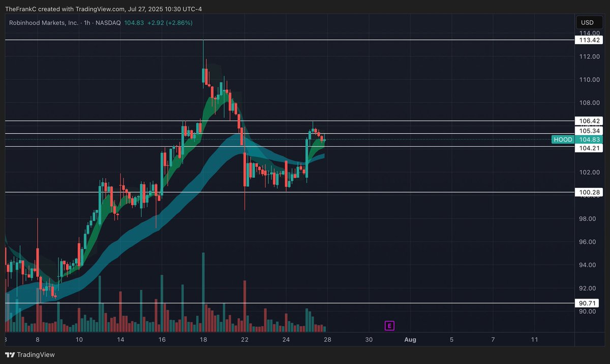Select the 105.34 horizontal line price label
The image size is (610, 364).
[589, 131]
